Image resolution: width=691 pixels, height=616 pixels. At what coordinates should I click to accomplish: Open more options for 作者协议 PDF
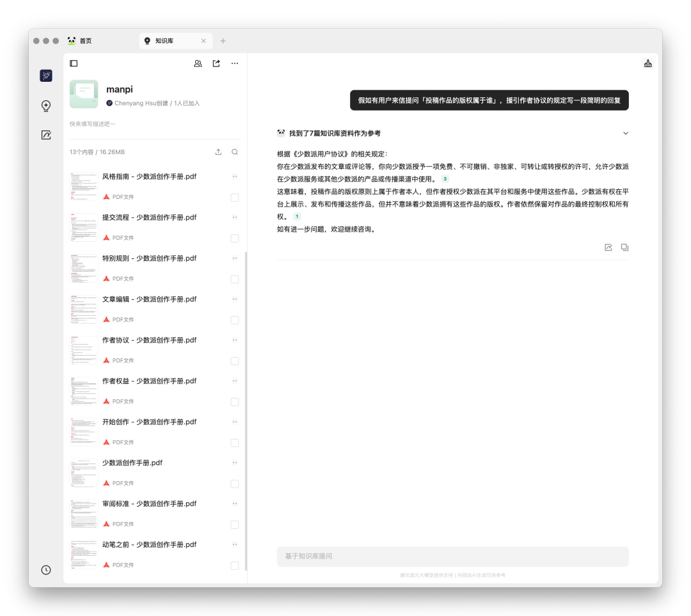click(235, 340)
